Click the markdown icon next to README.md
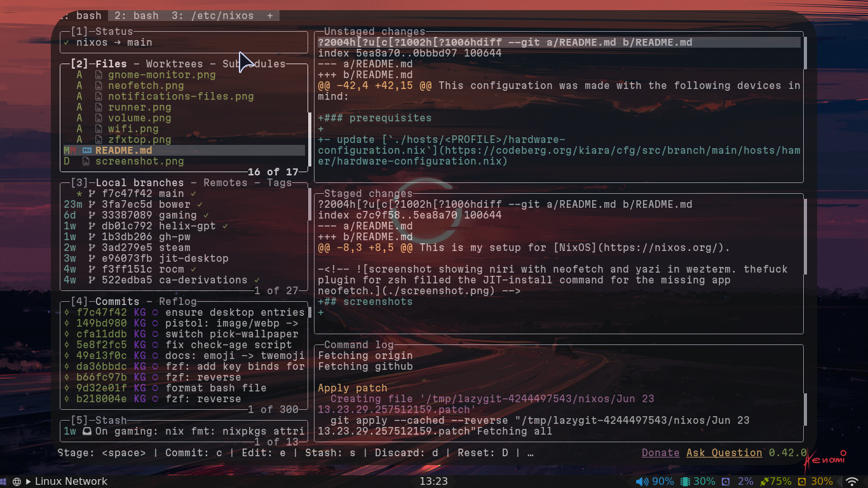Screen dimensions: 868x488 click(86, 151)
